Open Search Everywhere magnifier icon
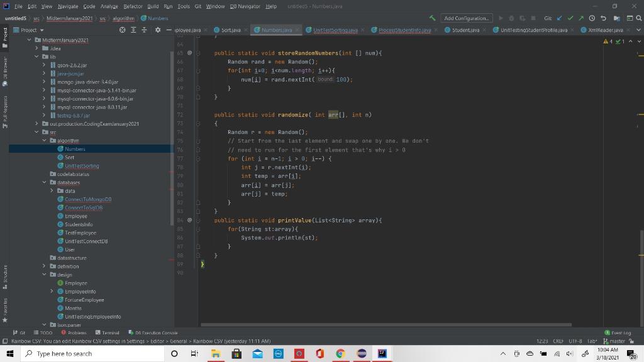Viewport: 644px width, 362px height. pos(638,18)
